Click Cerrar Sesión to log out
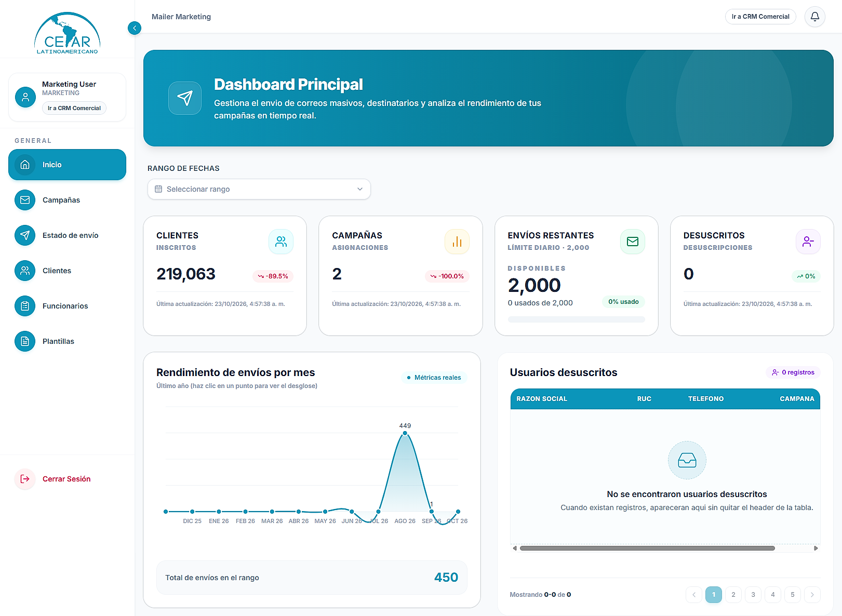Image resolution: width=842 pixels, height=616 pixels. (67, 479)
